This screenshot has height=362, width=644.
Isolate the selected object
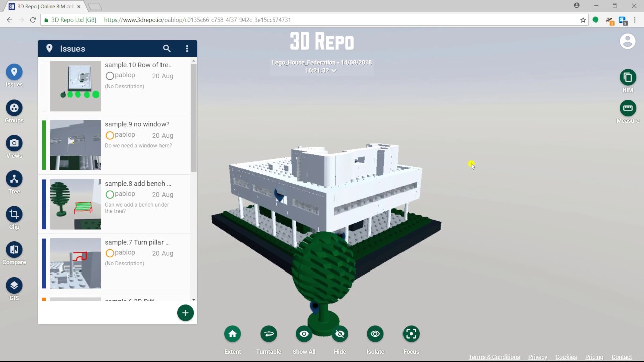[375, 334]
